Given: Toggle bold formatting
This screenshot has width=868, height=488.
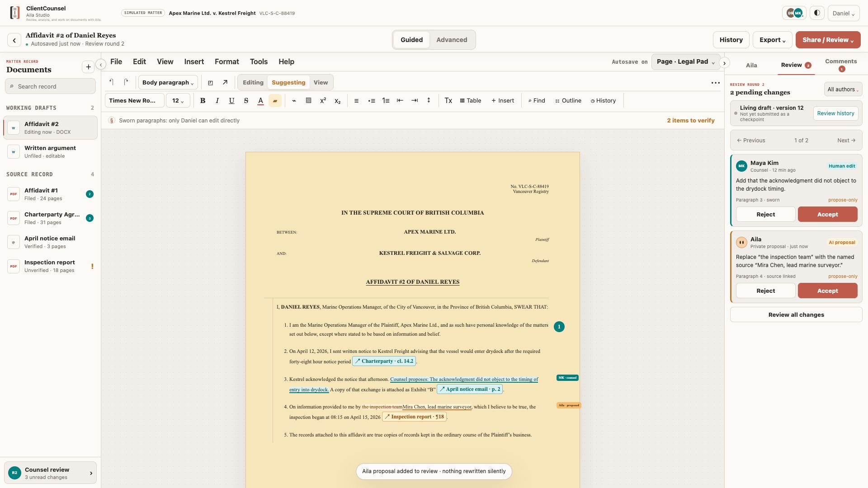Looking at the screenshot, I should [x=203, y=101].
